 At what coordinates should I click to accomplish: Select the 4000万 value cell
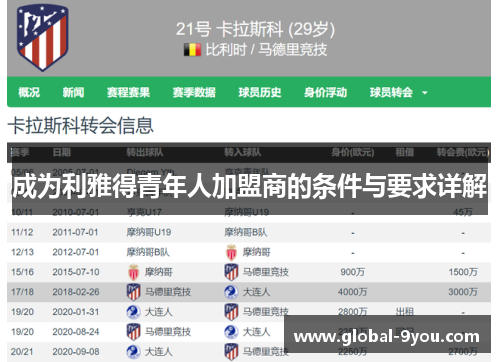(x=353, y=292)
